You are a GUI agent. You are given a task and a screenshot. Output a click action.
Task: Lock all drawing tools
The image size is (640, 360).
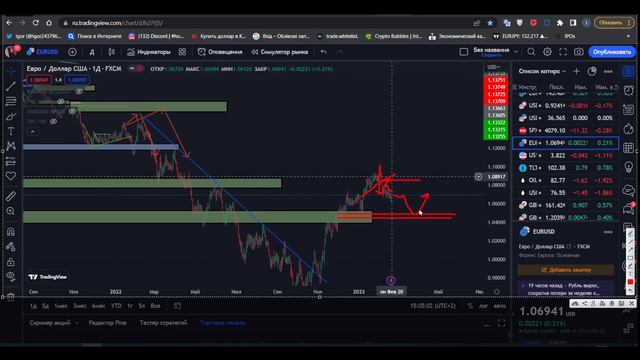[11, 262]
